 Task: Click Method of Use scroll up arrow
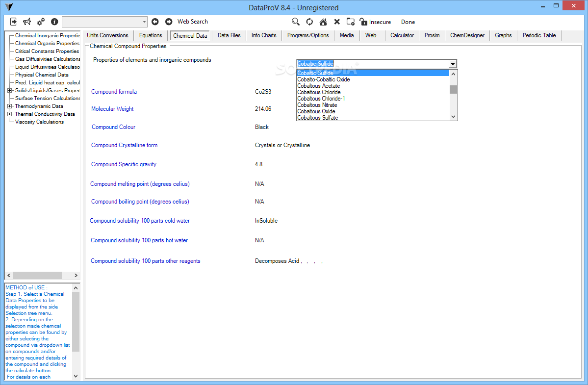[76, 288]
